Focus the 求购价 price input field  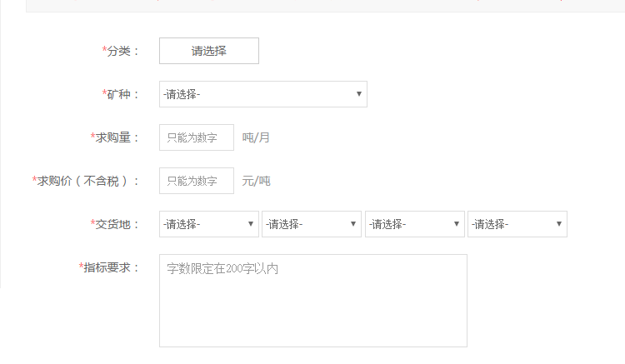(x=196, y=181)
